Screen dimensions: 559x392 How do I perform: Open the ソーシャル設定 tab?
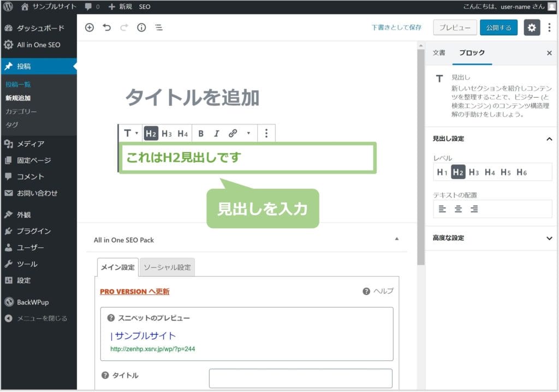click(167, 267)
